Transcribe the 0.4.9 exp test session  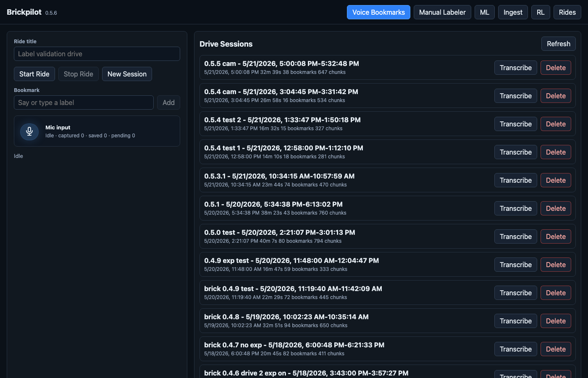pyautogui.click(x=516, y=265)
